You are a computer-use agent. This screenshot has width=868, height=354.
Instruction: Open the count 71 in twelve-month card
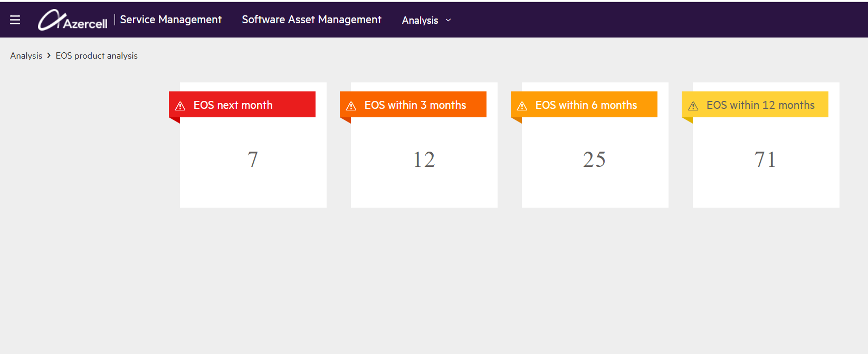[x=765, y=160]
